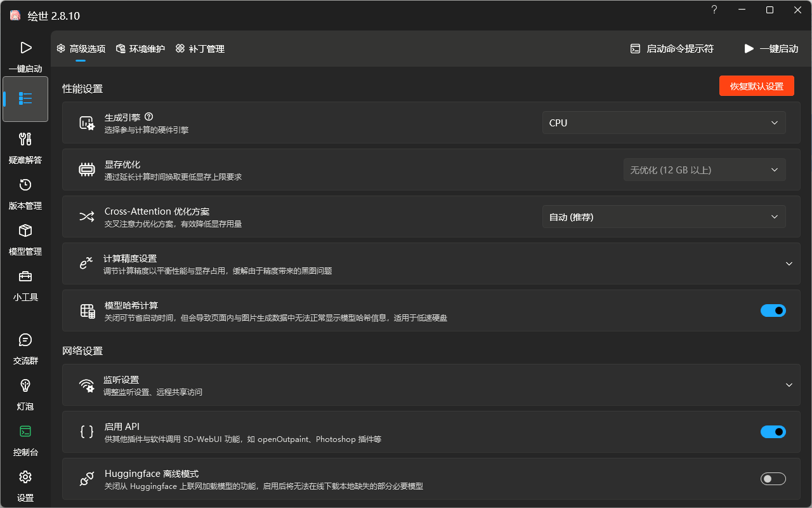Disable the 启用 API switch
Screen dimensions: 812x508
773,432
